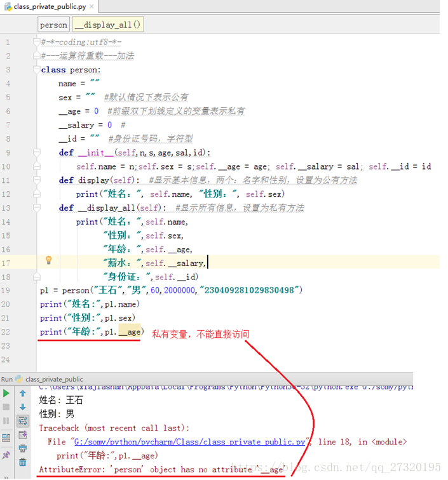Click self.__id on line 18
Image resolution: width=448 pixels, height=480 pixels.
pos(175,277)
